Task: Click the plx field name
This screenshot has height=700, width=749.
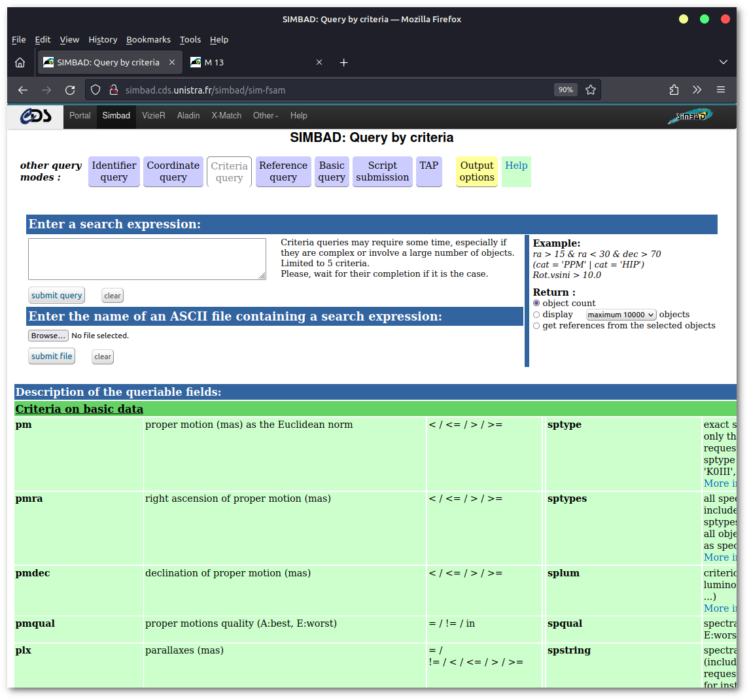Action: [x=23, y=650]
